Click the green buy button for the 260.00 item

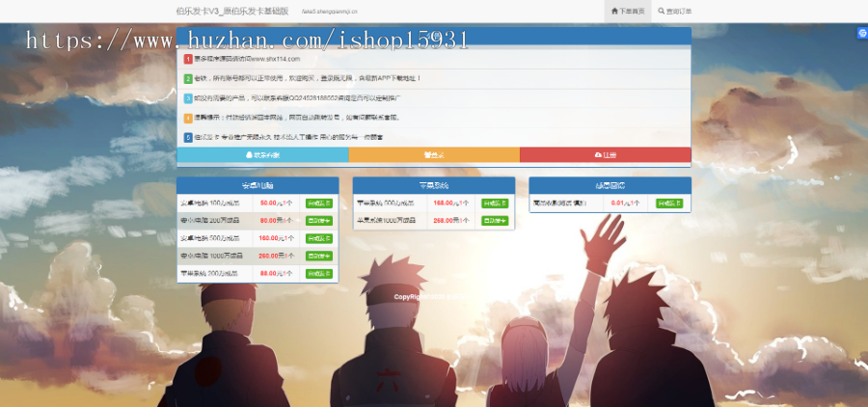[319, 256]
